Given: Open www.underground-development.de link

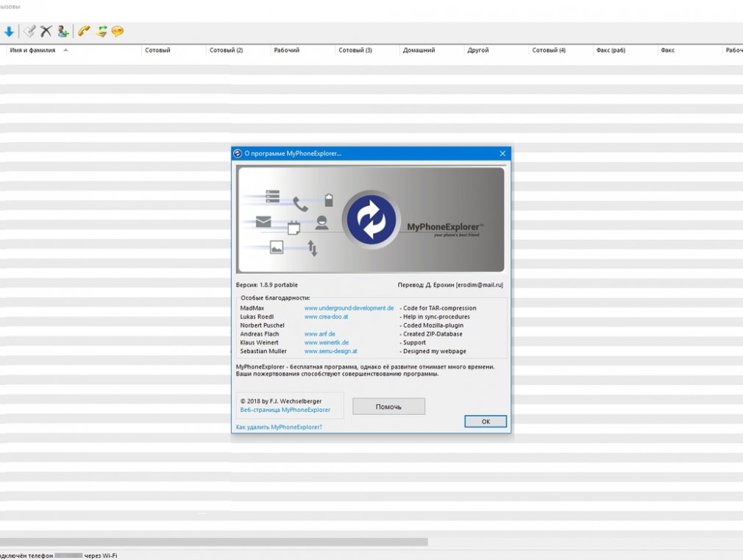Looking at the screenshot, I should [349, 308].
